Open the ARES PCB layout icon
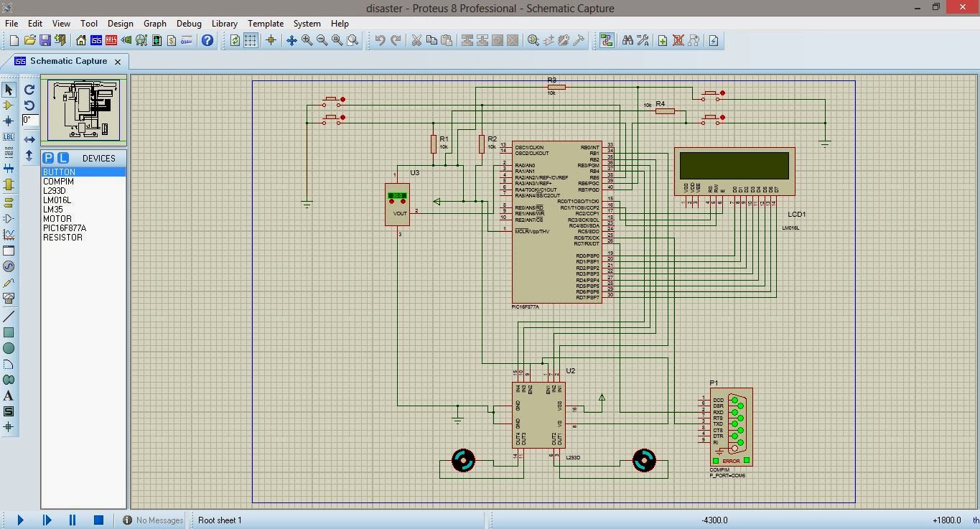Viewport: 980px width, 529px height. (x=111, y=40)
